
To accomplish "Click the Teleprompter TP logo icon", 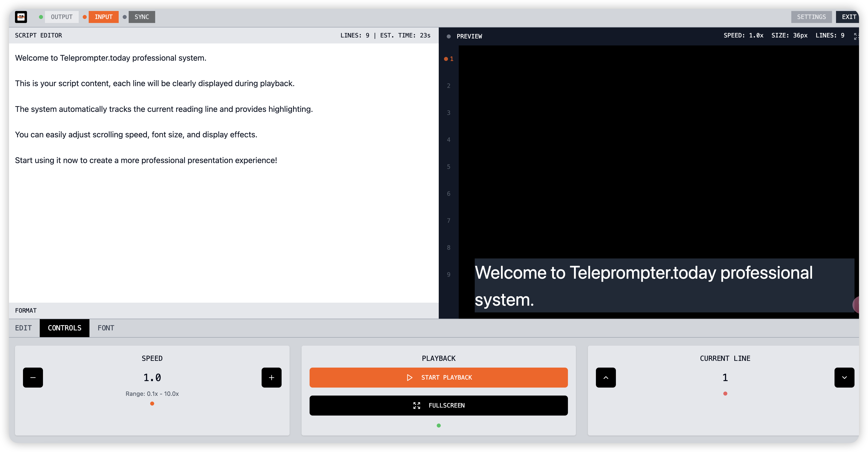I will [x=21, y=17].
